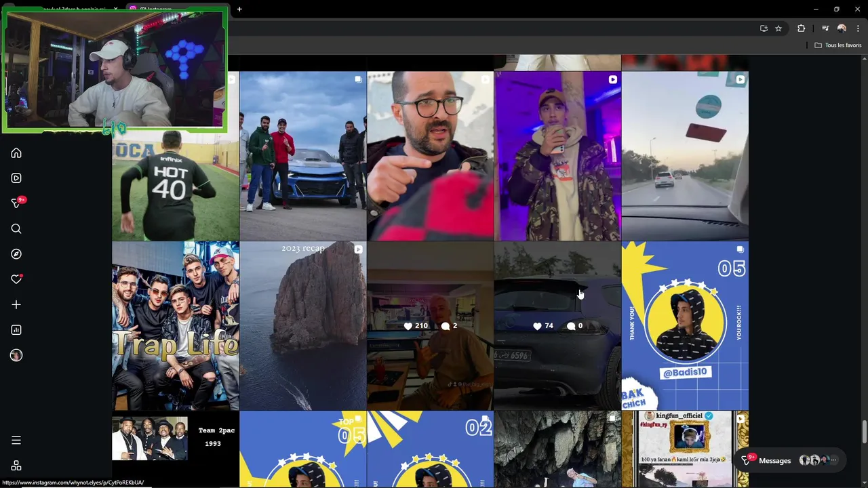Open the Also from Meta grid icon
868x488 pixels.
pos(16,466)
